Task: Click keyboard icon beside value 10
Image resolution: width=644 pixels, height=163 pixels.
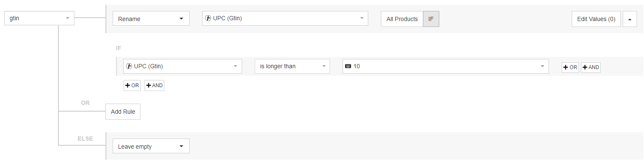Action: tap(348, 67)
